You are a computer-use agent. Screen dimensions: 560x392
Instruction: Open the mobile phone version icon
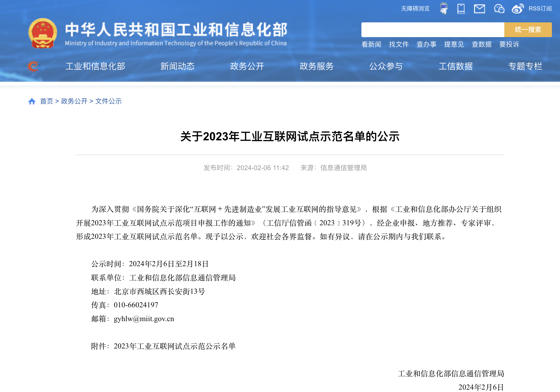461,9
